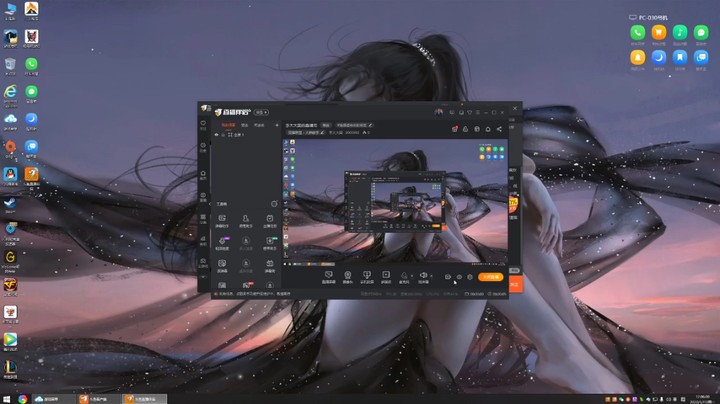
Task: Click the colorful round browser icon on taskbar
Action: (x=22, y=399)
